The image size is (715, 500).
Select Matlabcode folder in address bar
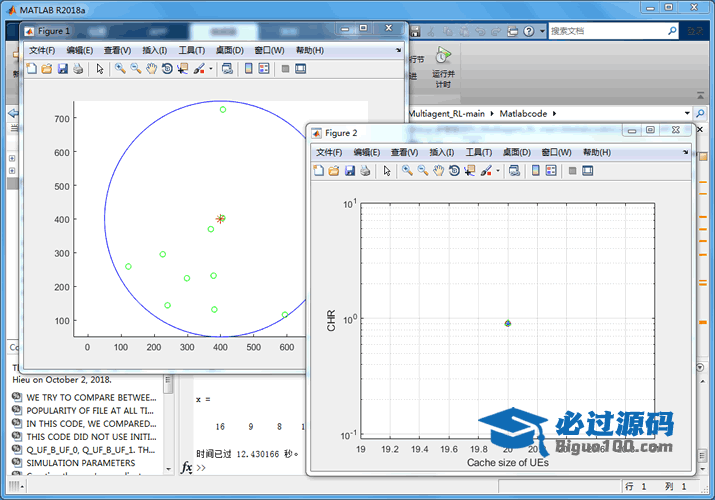(x=523, y=113)
